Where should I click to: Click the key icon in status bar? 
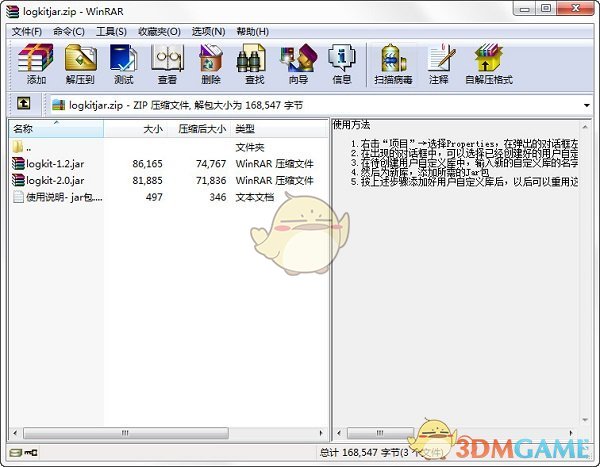tap(31, 453)
